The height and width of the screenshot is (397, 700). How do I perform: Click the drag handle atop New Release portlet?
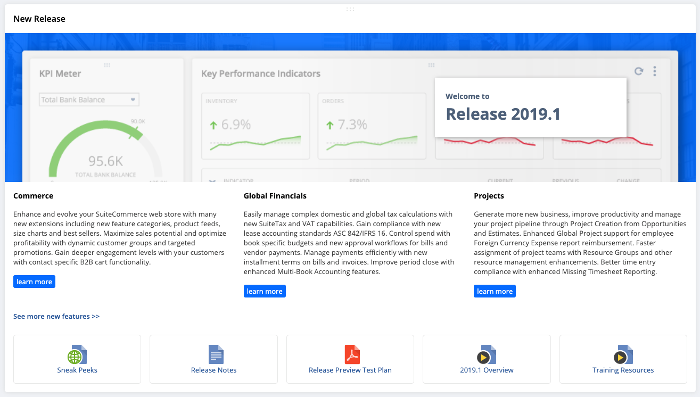pos(350,9)
